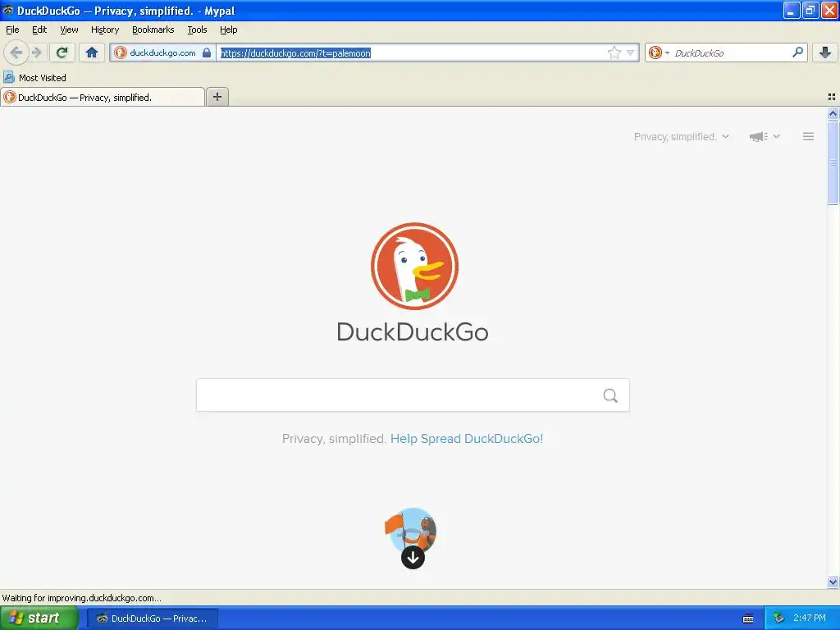Click the 2:47 PM clock

[x=810, y=619]
